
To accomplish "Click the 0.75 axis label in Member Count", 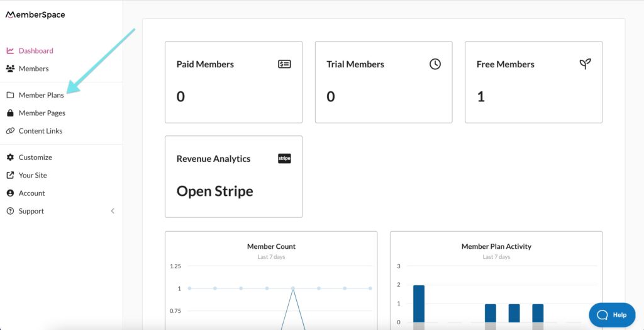I will [175, 311].
